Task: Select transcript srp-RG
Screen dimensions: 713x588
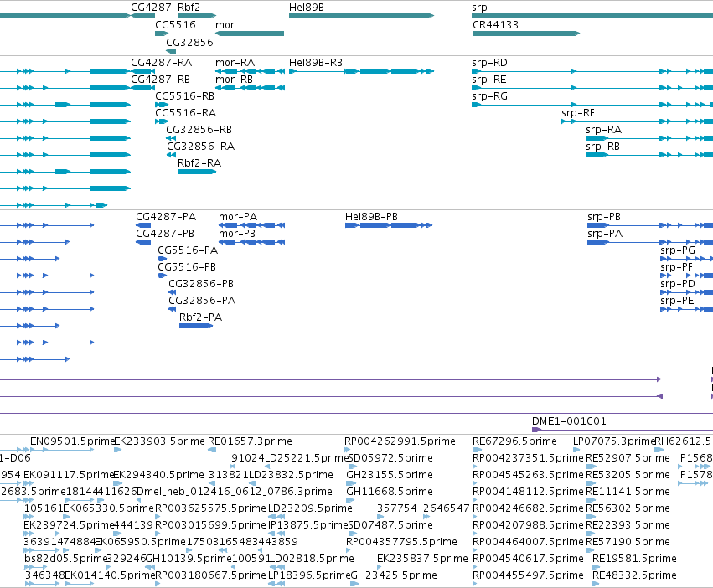Action: [592, 105]
